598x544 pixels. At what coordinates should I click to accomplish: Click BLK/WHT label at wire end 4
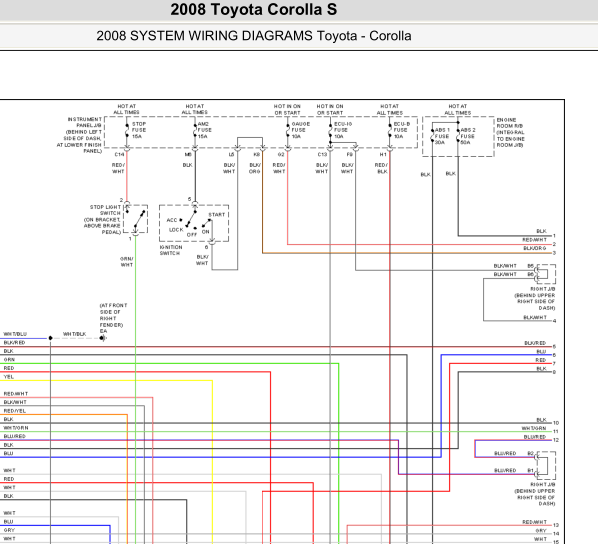point(535,317)
